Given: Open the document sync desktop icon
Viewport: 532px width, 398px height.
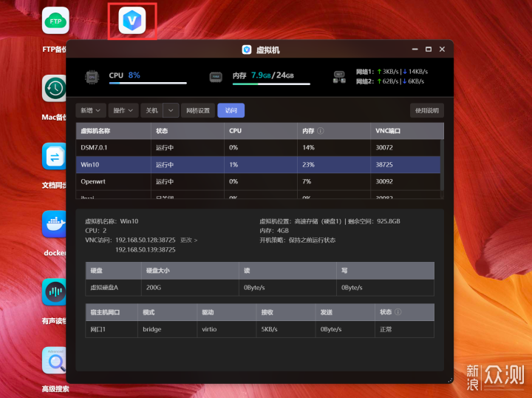Looking at the screenshot, I should click(x=55, y=156).
